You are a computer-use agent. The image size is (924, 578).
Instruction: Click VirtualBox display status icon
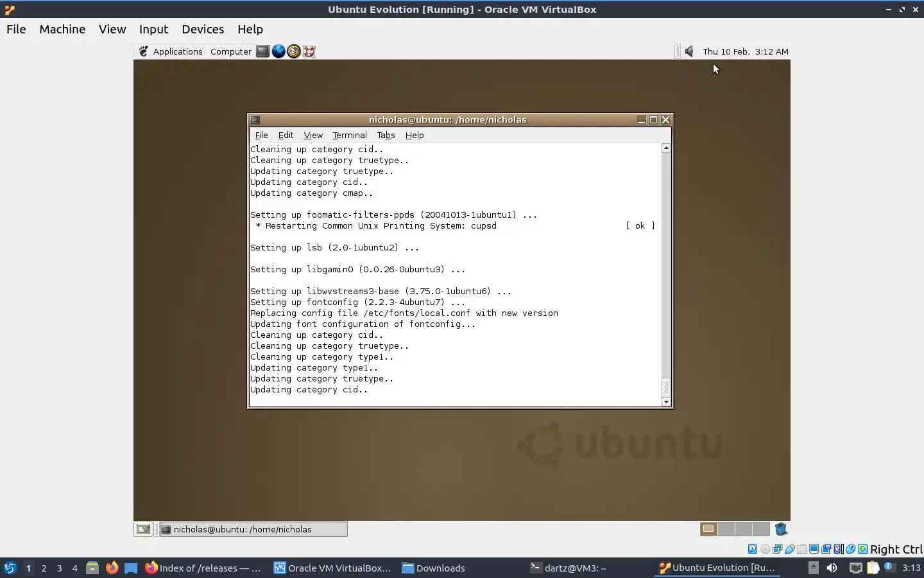point(814,549)
